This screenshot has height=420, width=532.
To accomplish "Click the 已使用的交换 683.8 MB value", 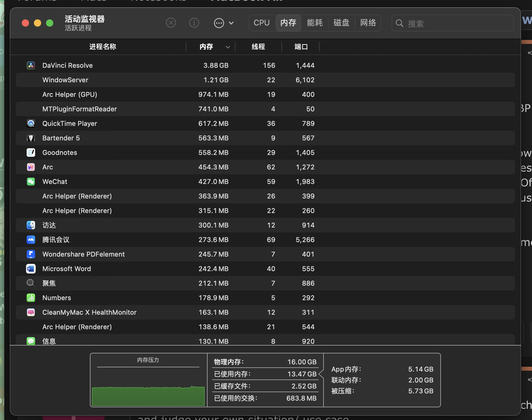I will pyautogui.click(x=301, y=398).
